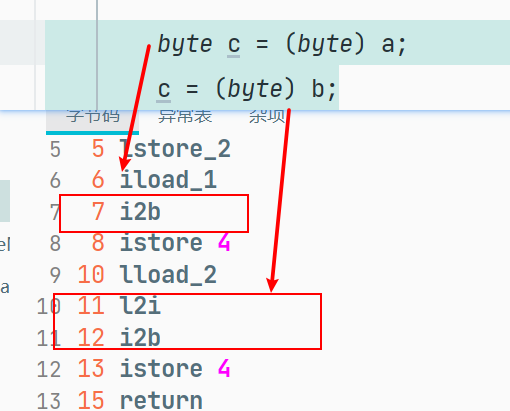This screenshot has height=411, width=510.
Task: Click the code line 'byte c = (byte) a;'
Action: point(282,44)
